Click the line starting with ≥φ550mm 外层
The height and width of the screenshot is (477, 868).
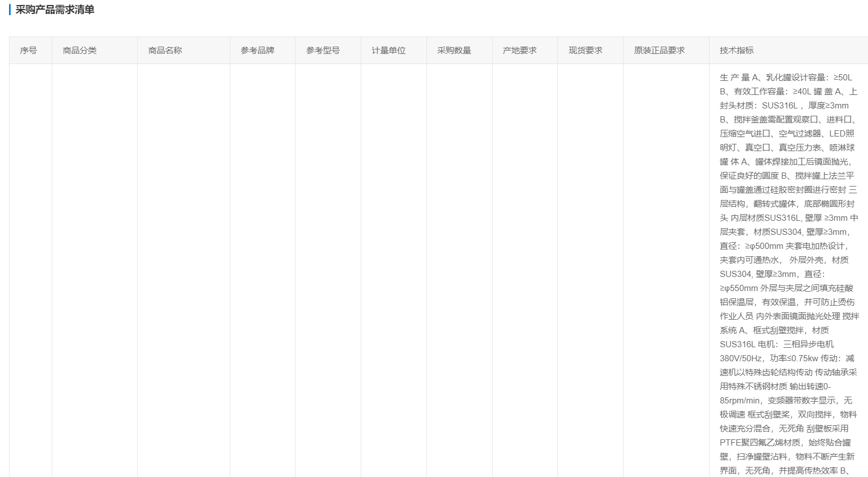[x=786, y=288]
